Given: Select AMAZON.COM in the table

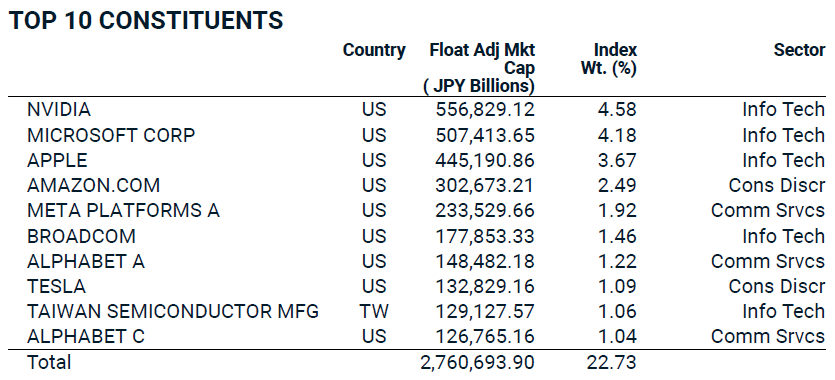Looking at the screenshot, I should click(x=93, y=185).
